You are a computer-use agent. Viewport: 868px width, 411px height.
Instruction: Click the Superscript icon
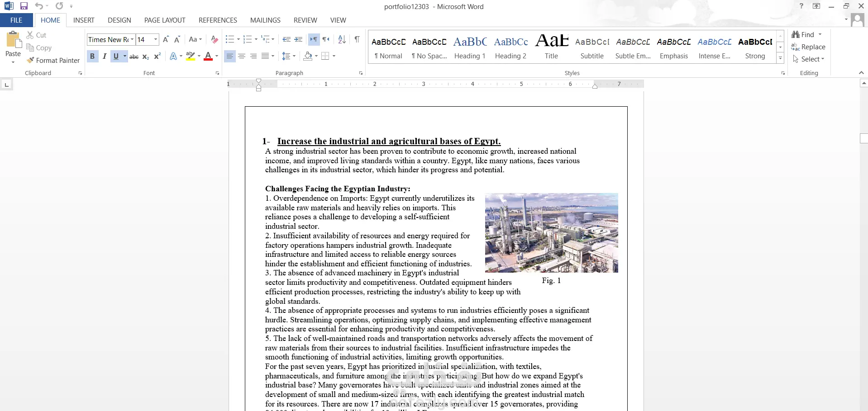tap(157, 56)
